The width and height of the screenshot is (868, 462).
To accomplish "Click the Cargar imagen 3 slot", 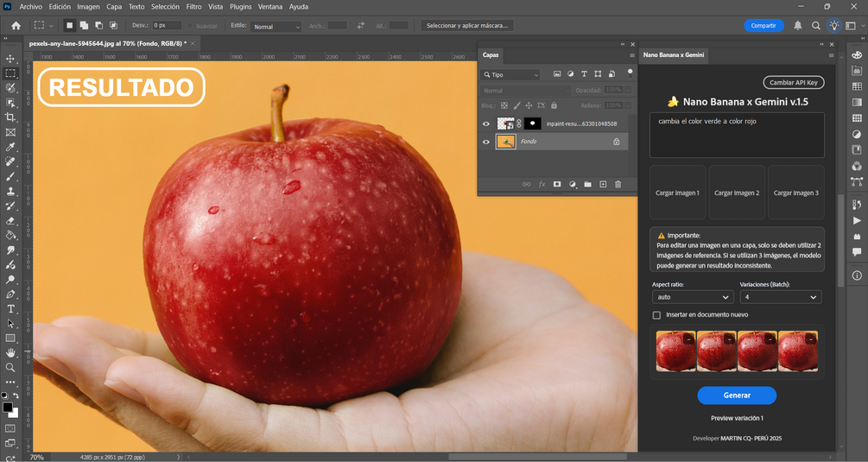I will tap(795, 193).
